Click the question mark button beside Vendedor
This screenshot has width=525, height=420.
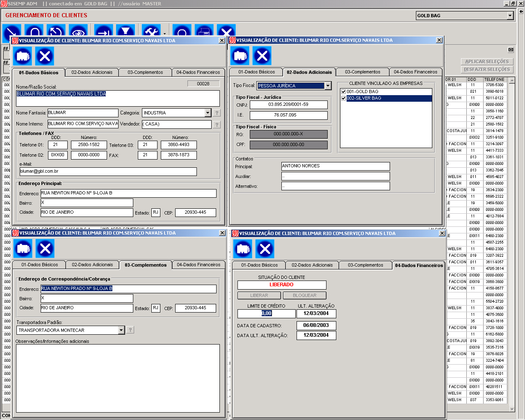point(217,124)
